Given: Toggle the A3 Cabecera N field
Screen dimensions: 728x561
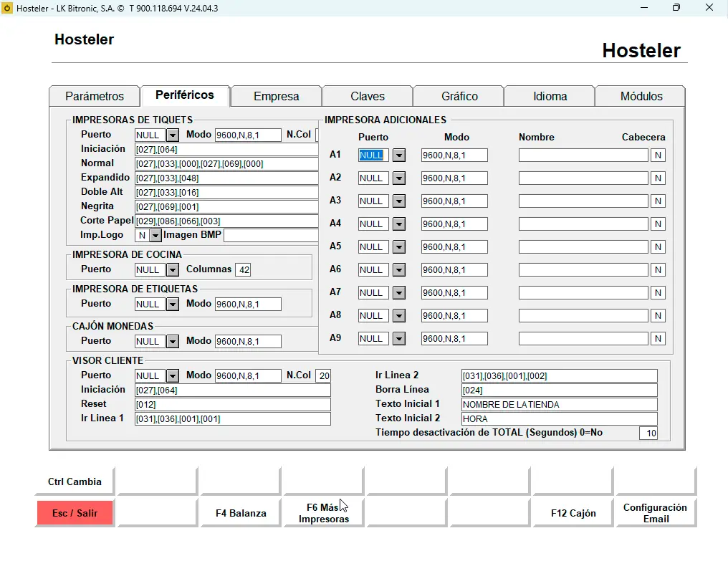Looking at the screenshot, I should click(x=658, y=201).
